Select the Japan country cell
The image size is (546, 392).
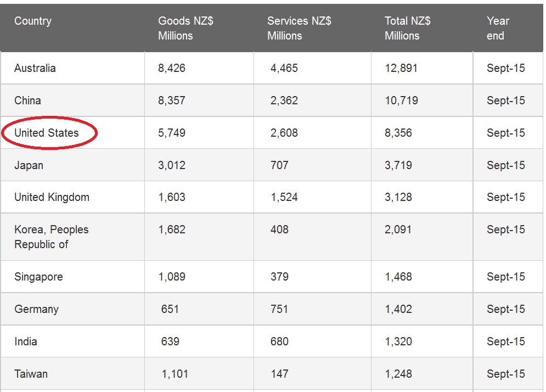[29, 165]
